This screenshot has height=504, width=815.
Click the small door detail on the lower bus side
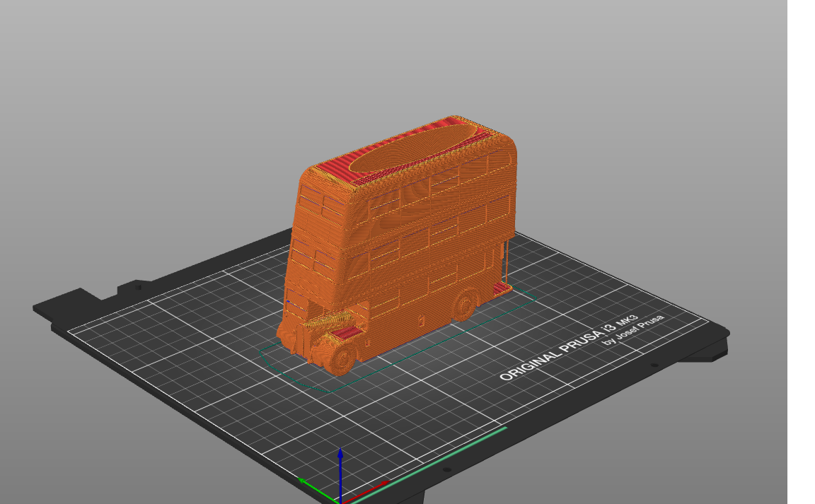click(421, 321)
